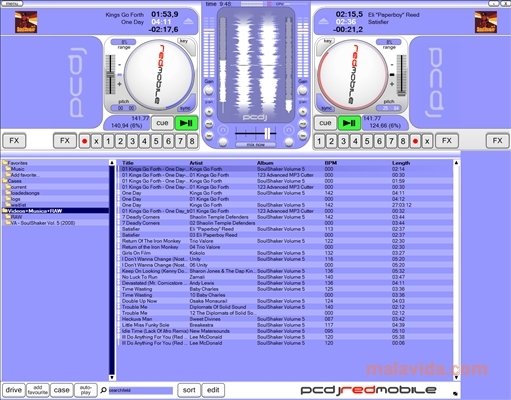Click the left deck jog wheel
This screenshot has width=511, height=400.
pyautogui.click(x=159, y=75)
